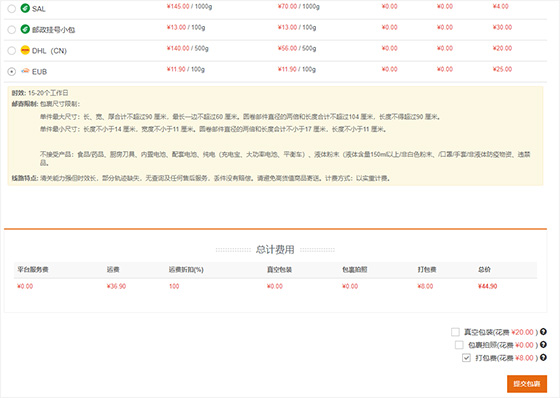Select the SAL shipping radio button
Image resolution: width=560 pixels, height=398 pixels.
[12, 9]
